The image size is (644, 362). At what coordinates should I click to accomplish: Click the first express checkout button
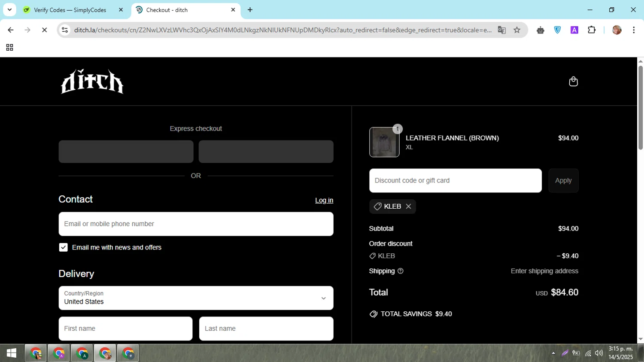pos(126,152)
